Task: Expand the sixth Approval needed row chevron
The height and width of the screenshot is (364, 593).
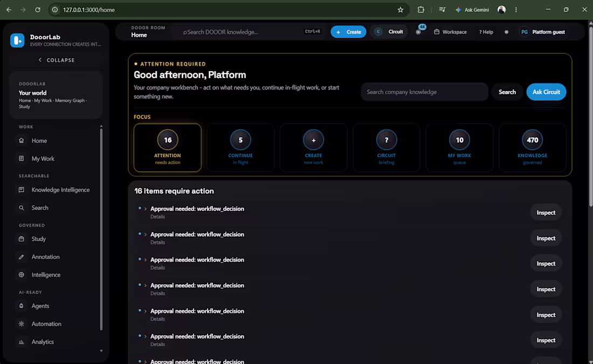Action: coord(145,337)
